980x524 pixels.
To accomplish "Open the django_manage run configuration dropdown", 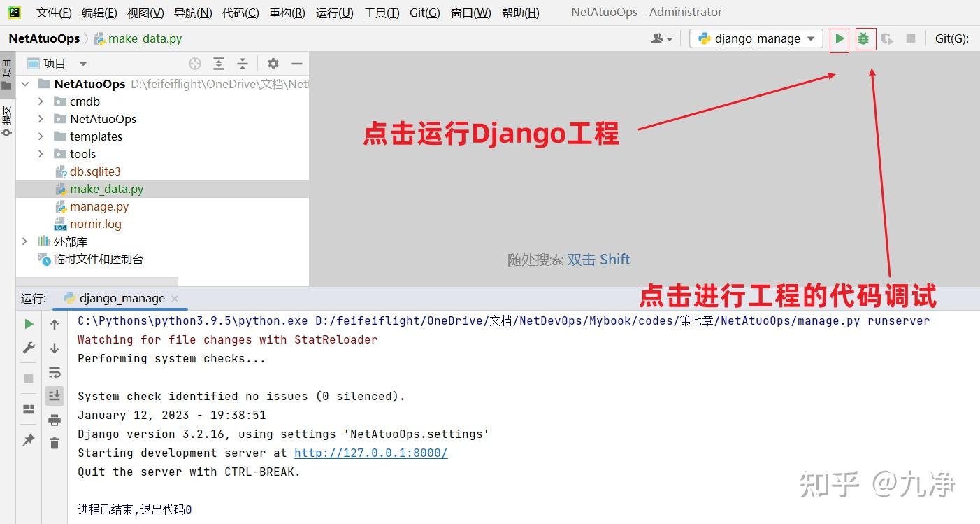I will (x=756, y=38).
